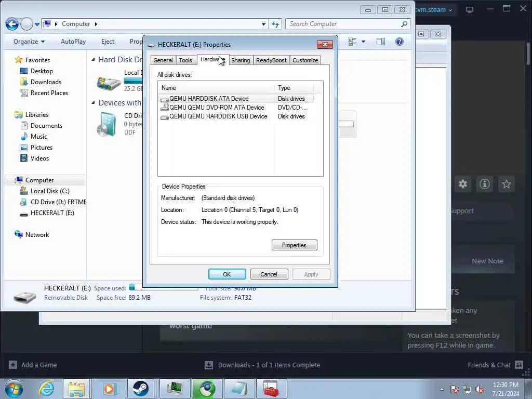Open recent pages dropdown arrow
Image resolution: width=532 pixels, height=399 pixels.
click(x=37, y=24)
